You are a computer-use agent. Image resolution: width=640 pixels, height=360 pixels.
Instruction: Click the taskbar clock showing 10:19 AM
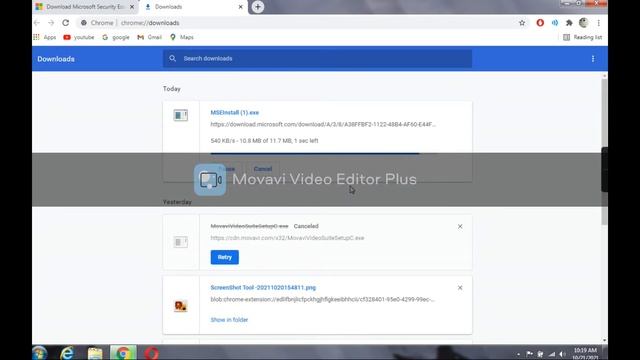[x=585, y=353]
